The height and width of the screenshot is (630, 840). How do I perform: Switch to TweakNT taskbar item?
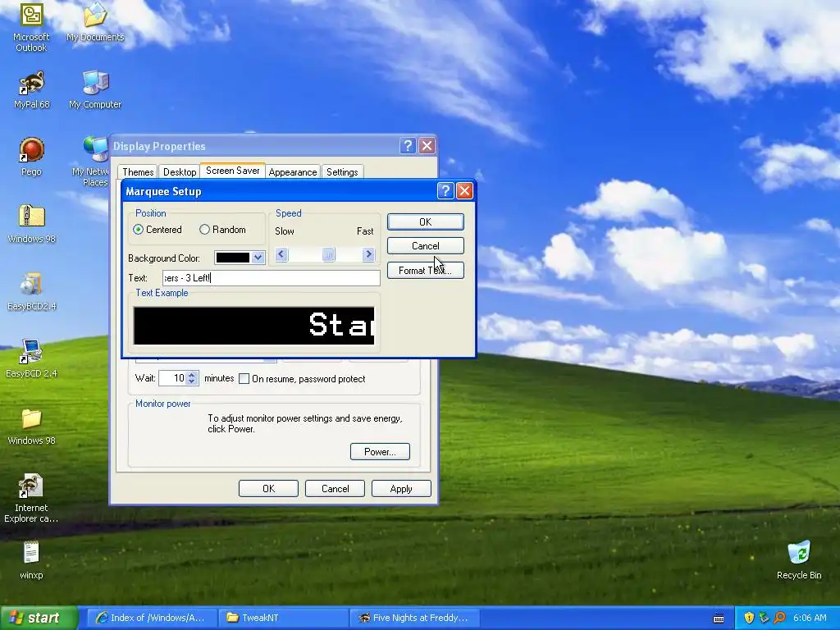click(x=283, y=618)
